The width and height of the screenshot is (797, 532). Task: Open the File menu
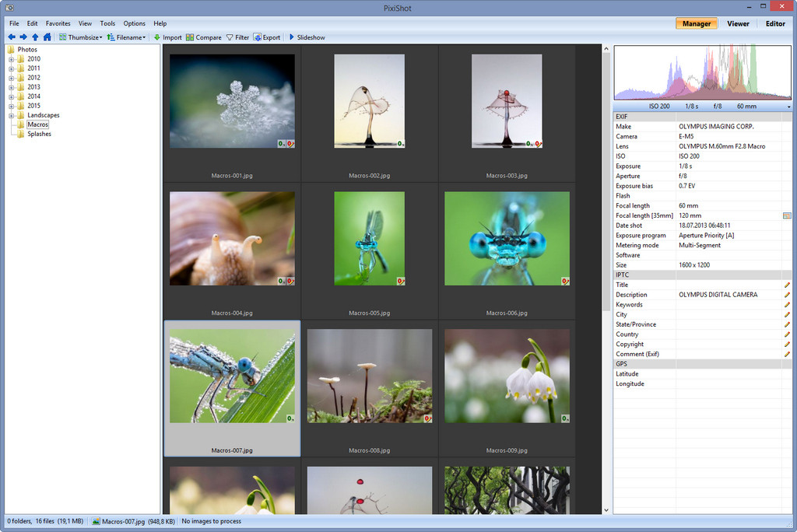[14, 23]
